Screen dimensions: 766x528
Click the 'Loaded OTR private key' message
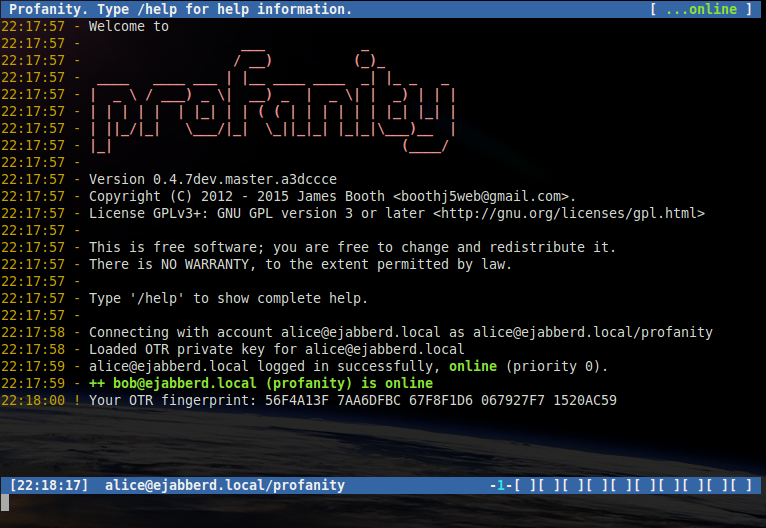[276, 349]
